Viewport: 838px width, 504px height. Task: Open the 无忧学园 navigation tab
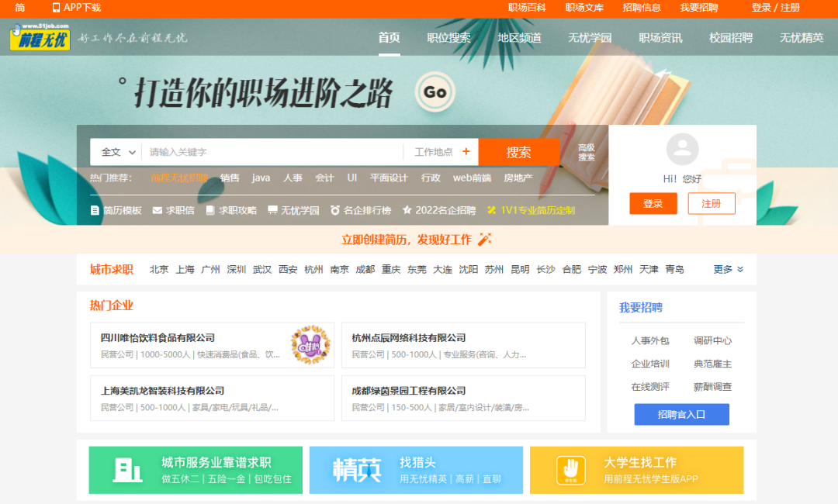tap(590, 37)
